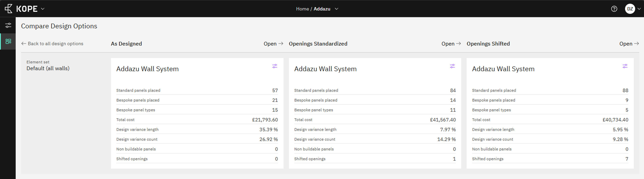Click total cost £21,793.60 value
Screen dimensions: 644x179
pyautogui.click(x=265, y=120)
